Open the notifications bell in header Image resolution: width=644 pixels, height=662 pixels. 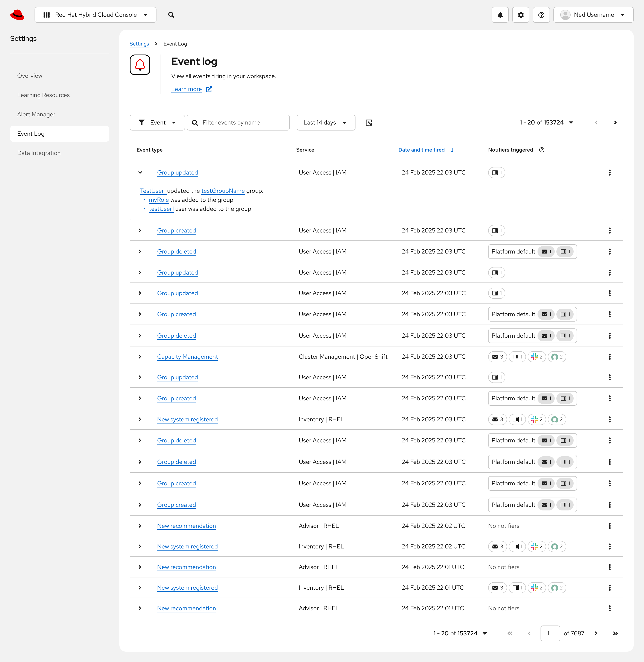[500, 15]
